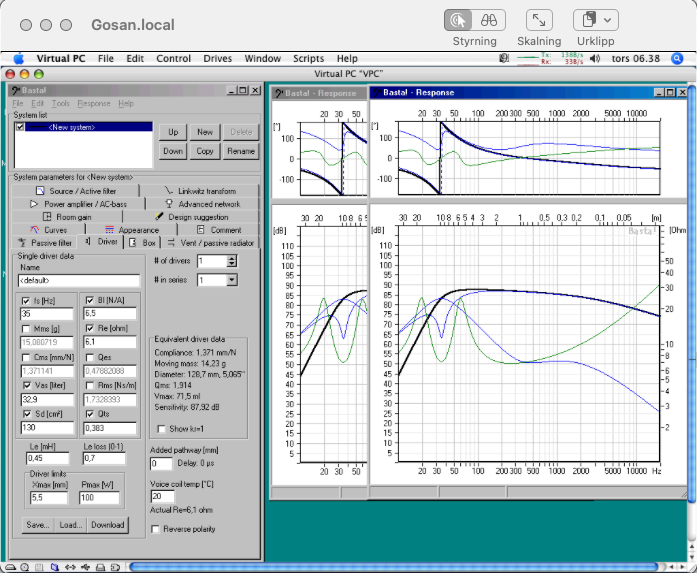Image resolution: width=697 pixels, height=573 pixels.
Task: Click the Up button in System list
Action: (x=173, y=132)
